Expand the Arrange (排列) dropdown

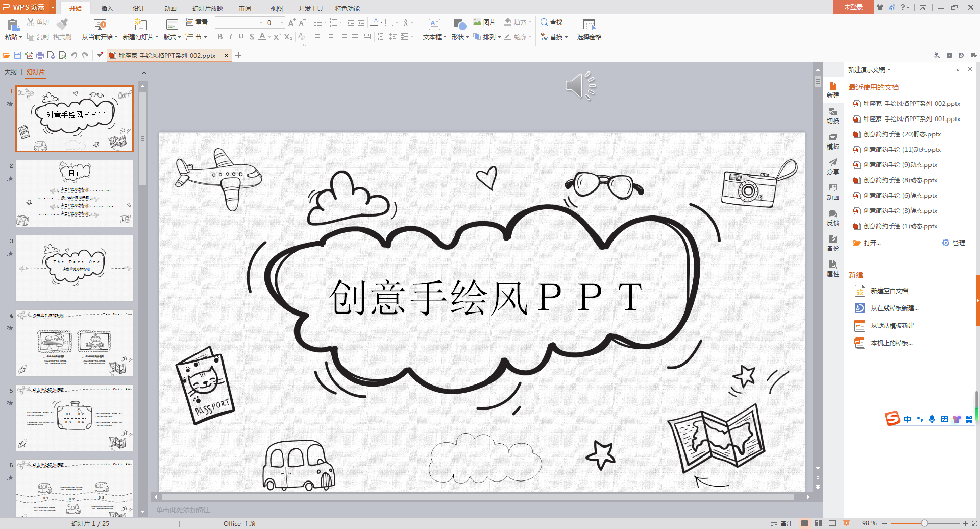pyautogui.click(x=499, y=37)
